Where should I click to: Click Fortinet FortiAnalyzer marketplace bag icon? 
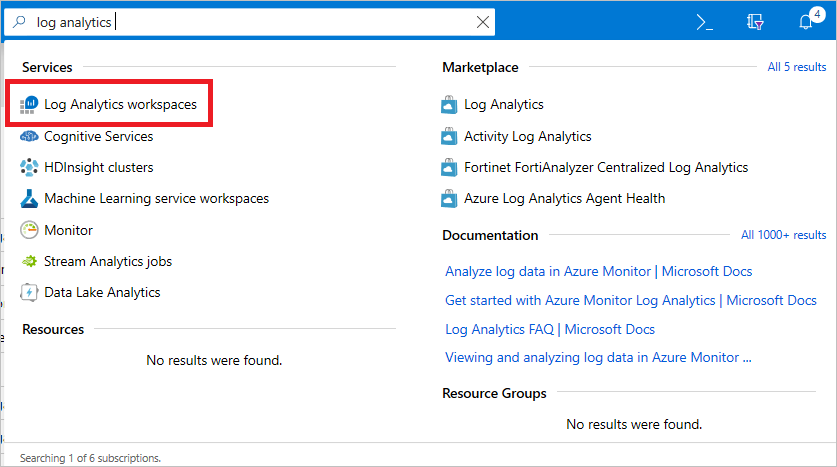click(x=449, y=168)
